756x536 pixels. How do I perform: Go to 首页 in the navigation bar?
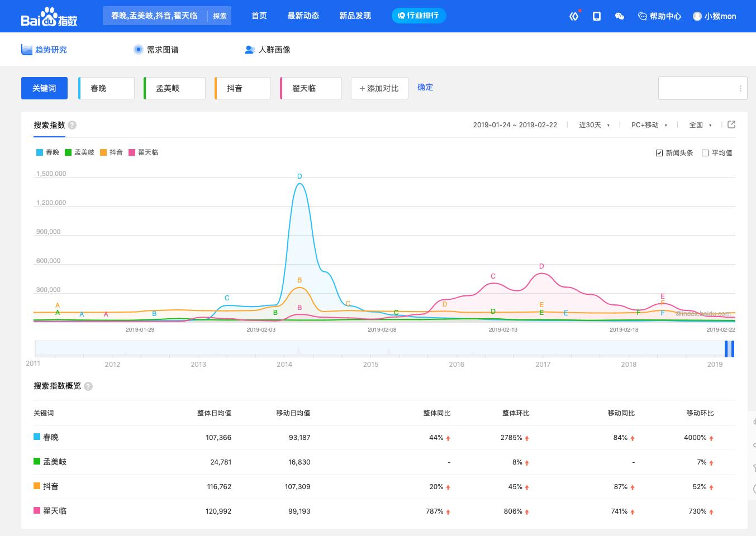coord(259,16)
